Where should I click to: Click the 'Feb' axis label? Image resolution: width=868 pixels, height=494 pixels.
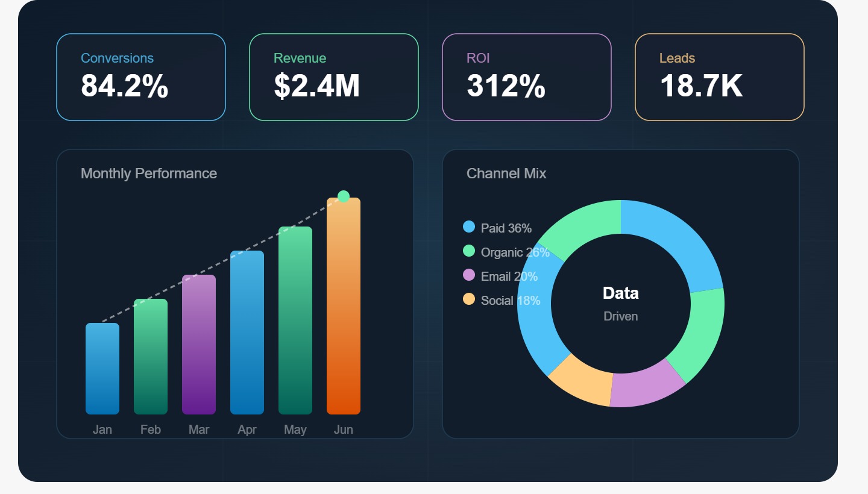click(x=151, y=430)
